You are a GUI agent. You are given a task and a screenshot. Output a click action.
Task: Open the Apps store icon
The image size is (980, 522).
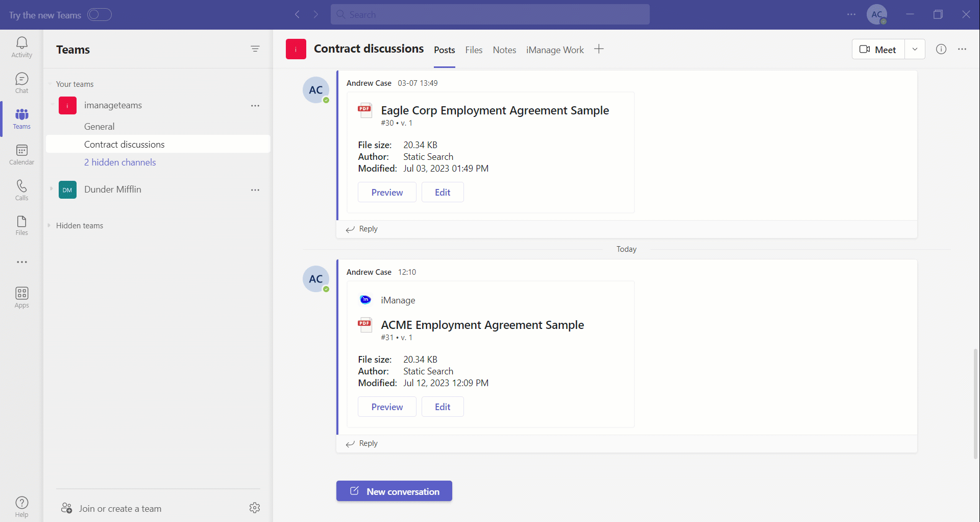pos(21,297)
